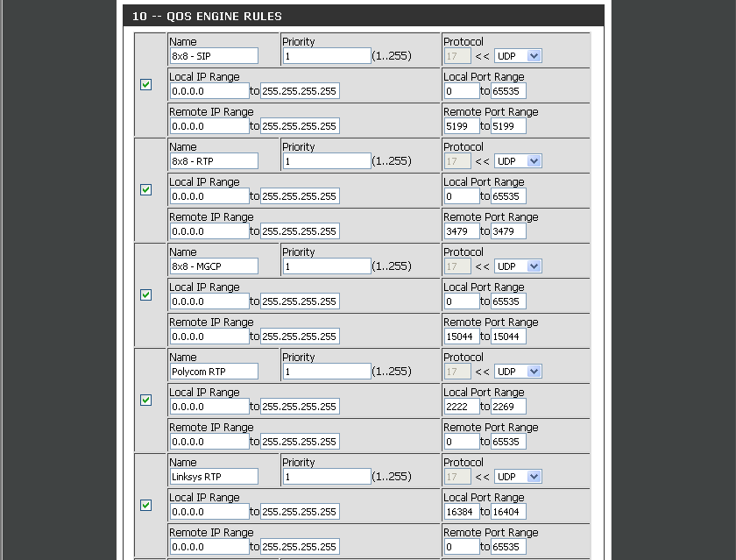736x560 pixels.
Task: Select the Name field containing Polycom RTP
Action: coord(214,372)
